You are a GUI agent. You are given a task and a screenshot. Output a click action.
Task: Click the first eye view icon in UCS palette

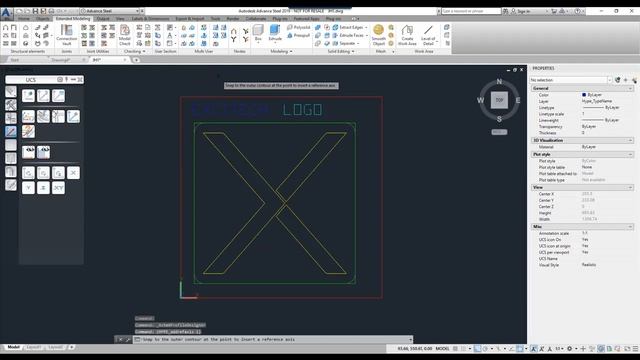click(x=28, y=152)
